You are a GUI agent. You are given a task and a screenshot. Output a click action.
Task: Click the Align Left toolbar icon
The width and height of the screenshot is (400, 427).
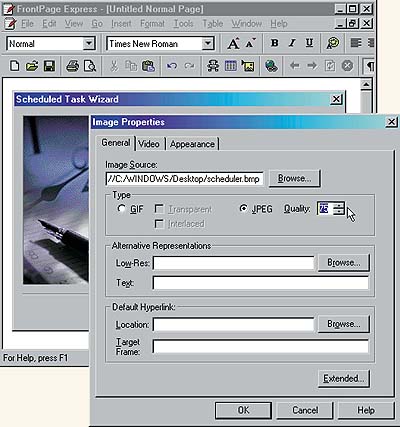pyautogui.click(x=356, y=43)
